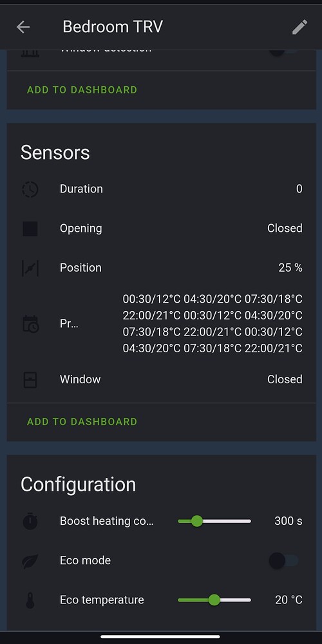
Task: Open the schedule temperatures entry
Action: pyautogui.click(x=161, y=324)
